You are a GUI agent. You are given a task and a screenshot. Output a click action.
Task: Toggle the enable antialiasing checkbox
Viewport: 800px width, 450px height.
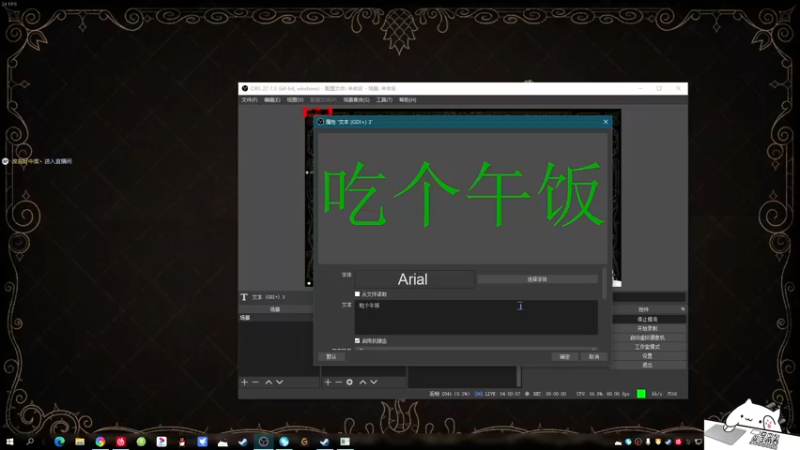357,340
